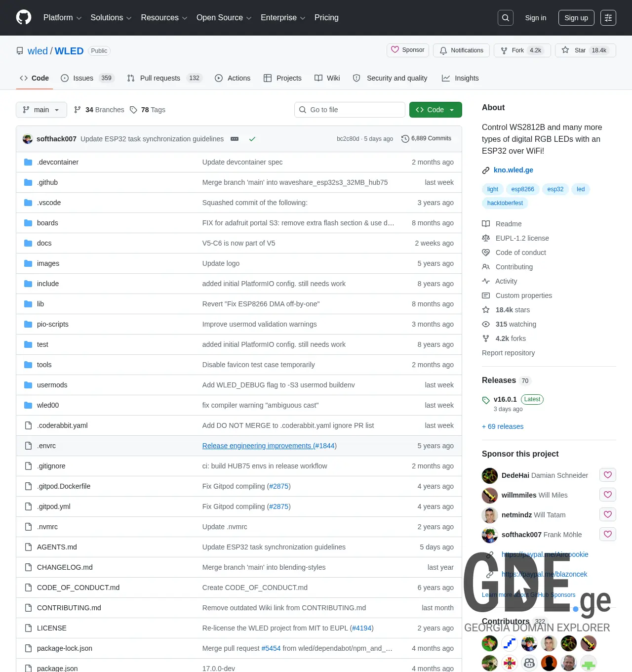Expand the green Code dropdown button
This screenshot has width=632, height=672.
[435, 110]
